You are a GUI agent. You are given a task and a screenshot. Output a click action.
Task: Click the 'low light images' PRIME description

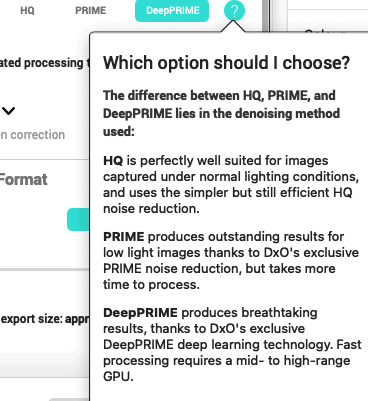[231, 261]
